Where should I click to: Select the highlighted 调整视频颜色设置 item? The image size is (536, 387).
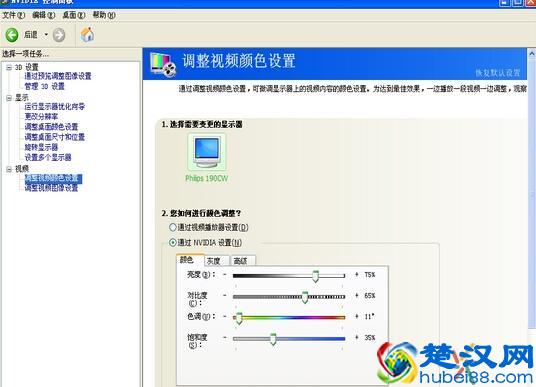coord(53,178)
